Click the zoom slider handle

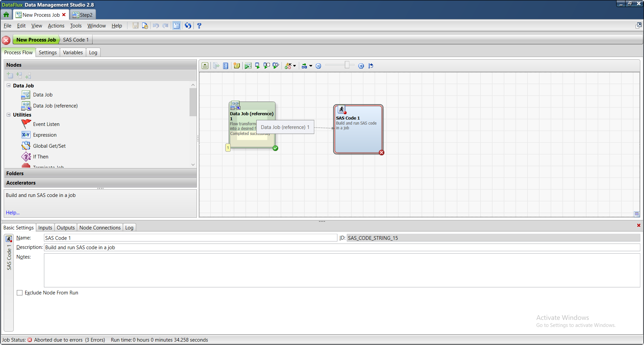[x=347, y=65]
